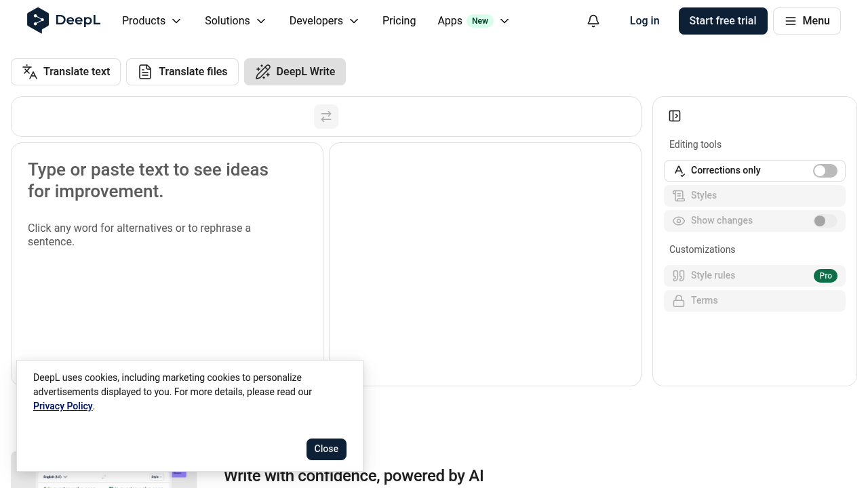This screenshot has width=868, height=488.
Task: Click the Editing tools heading
Action: pyautogui.click(x=695, y=144)
